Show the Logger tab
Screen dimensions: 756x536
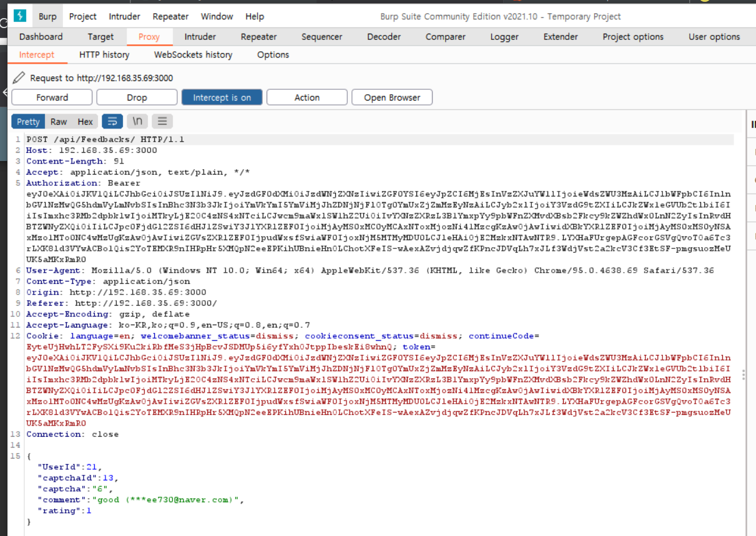504,37
